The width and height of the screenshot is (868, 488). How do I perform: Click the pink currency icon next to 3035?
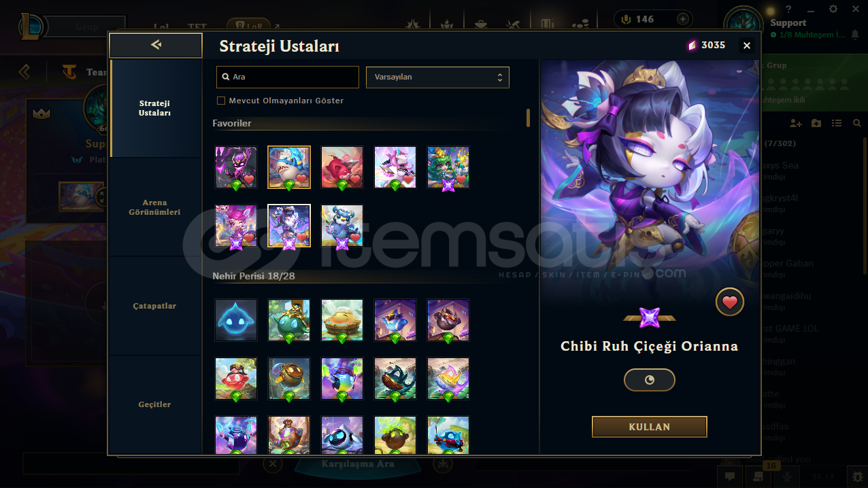click(x=692, y=46)
